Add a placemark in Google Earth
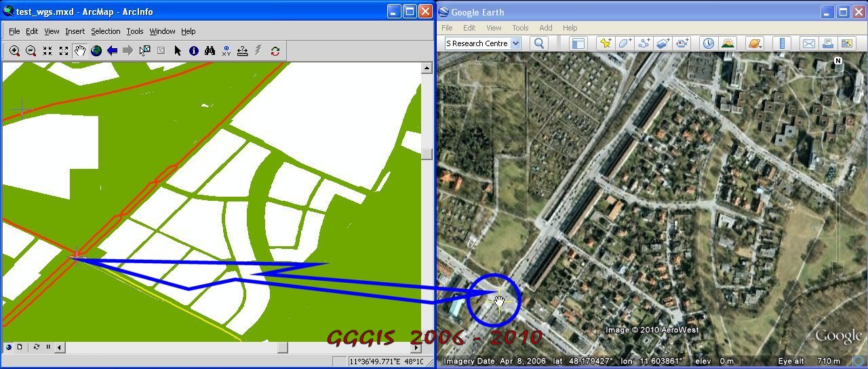868x369 pixels. pyautogui.click(x=605, y=43)
